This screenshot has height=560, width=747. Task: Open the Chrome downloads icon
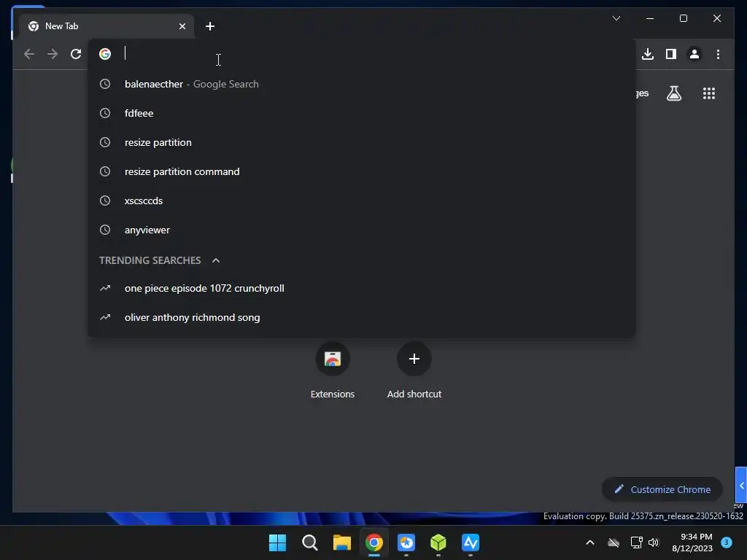(648, 54)
